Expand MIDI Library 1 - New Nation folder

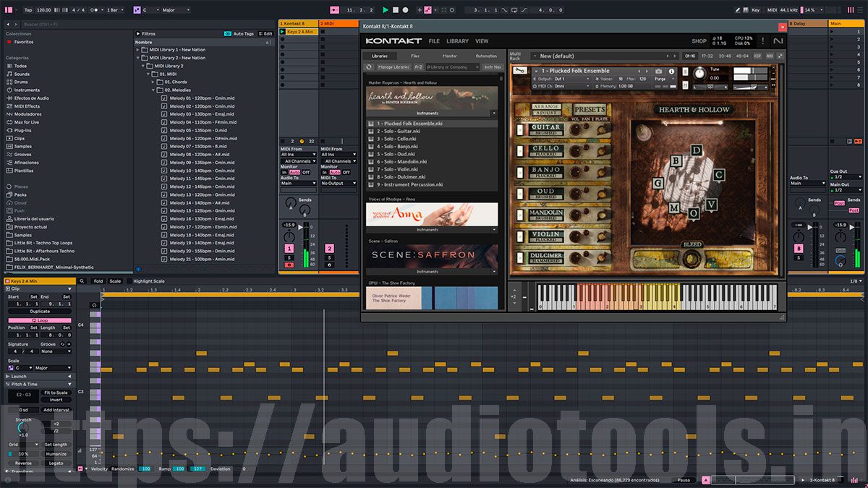point(137,49)
